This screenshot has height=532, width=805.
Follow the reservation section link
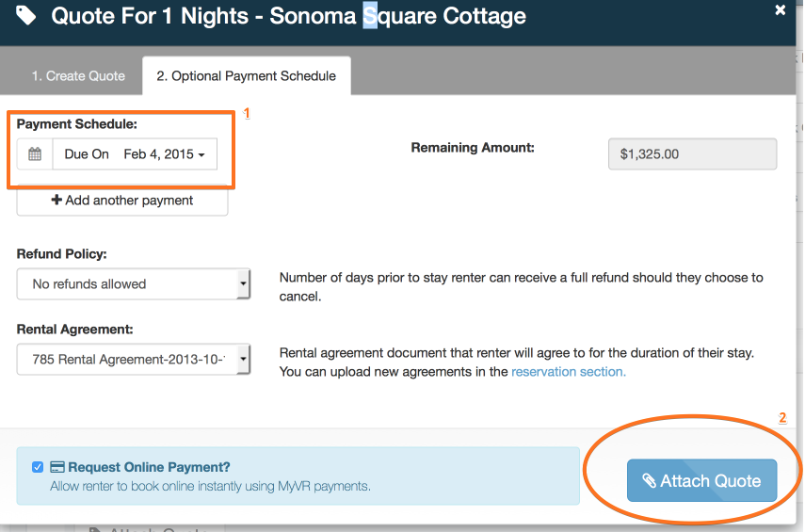coord(568,372)
